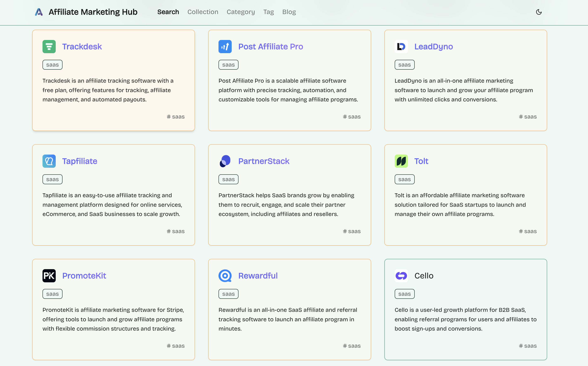588x366 pixels.
Task: Toggle dark mode with the moon icon
Action: (x=538, y=12)
